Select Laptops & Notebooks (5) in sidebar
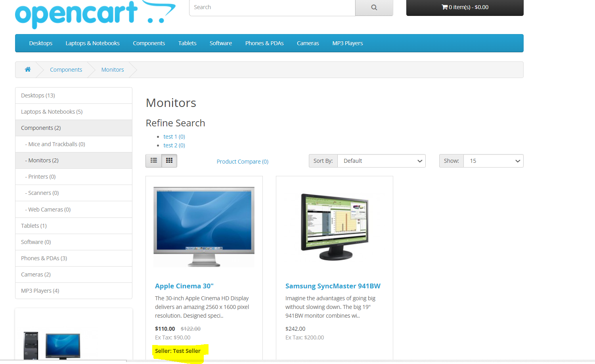Screen dimensions: 595x364 [74, 112]
